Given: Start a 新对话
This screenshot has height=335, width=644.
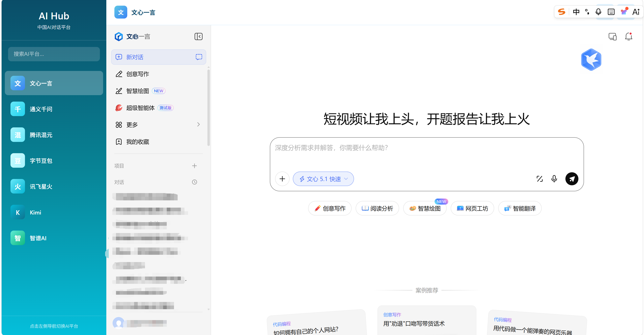Looking at the screenshot, I should click(x=159, y=57).
